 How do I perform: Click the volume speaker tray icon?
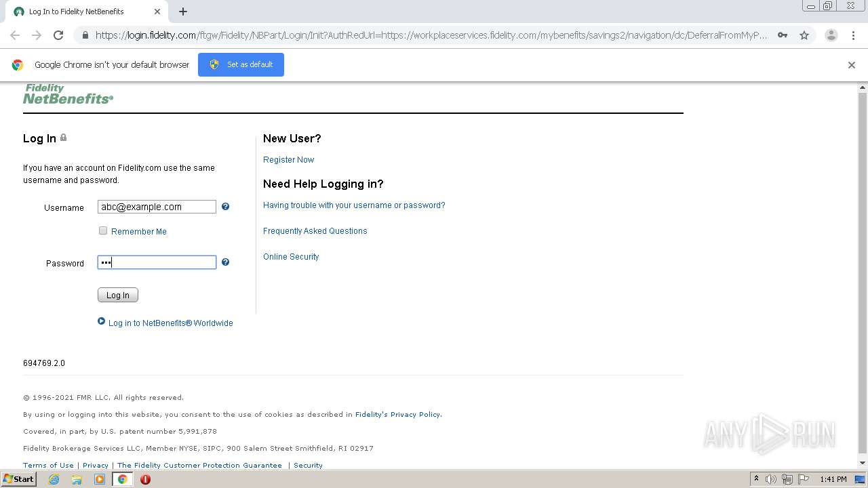(x=771, y=479)
